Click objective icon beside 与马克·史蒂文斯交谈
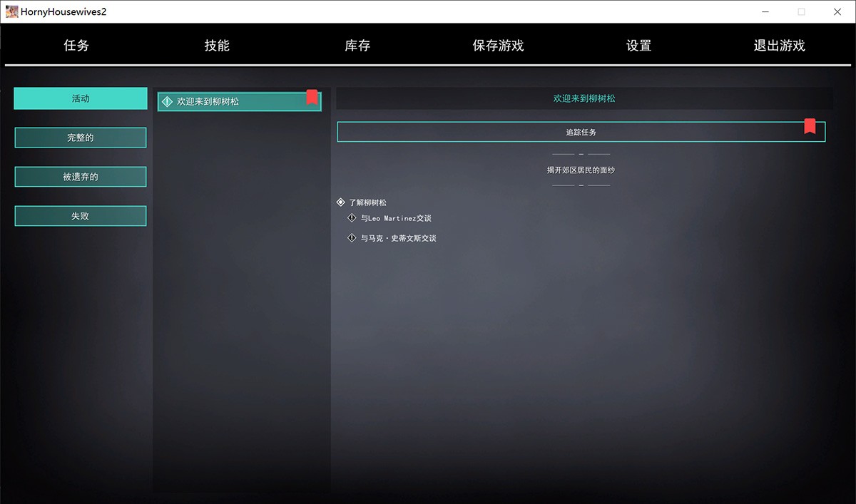Screen dimensions: 856x504 pos(352,238)
